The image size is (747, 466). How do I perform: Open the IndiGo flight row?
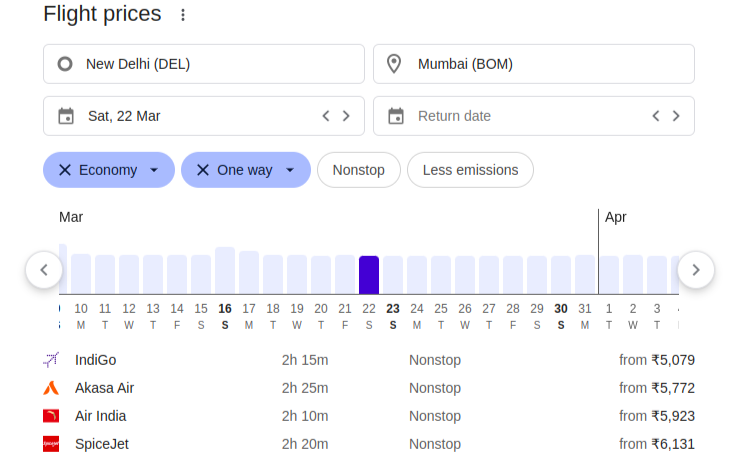pyautogui.click(x=369, y=360)
